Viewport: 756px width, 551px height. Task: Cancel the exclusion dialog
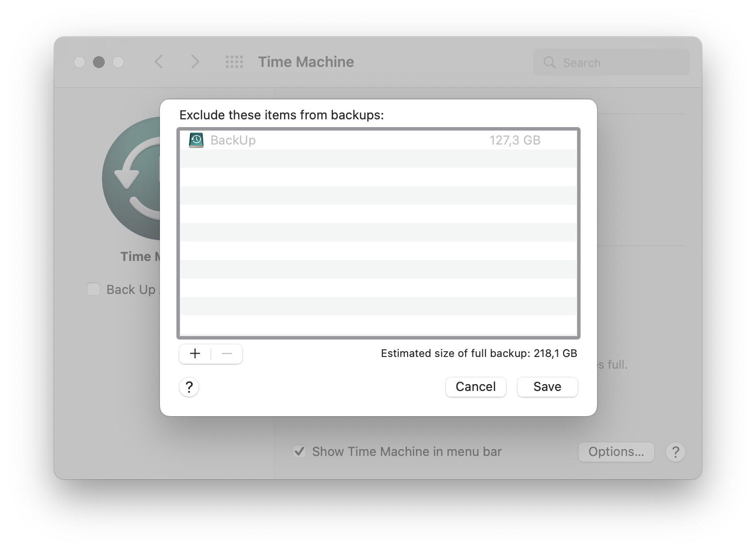pyautogui.click(x=476, y=387)
